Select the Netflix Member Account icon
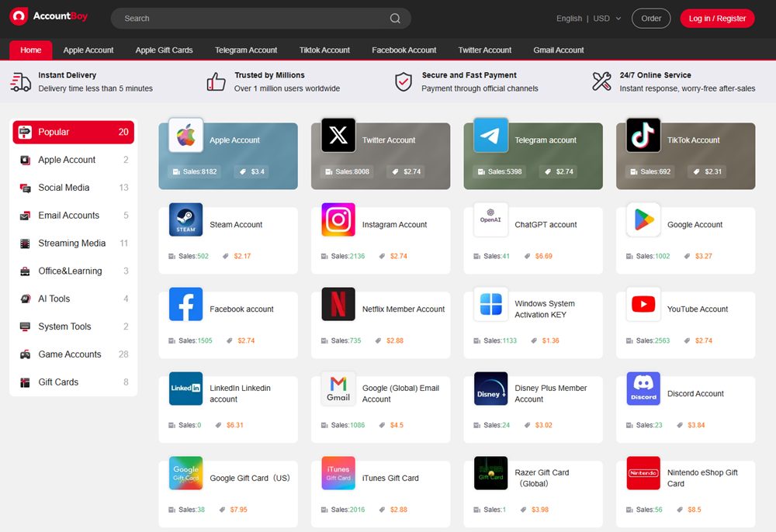776x532 pixels. (338, 304)
